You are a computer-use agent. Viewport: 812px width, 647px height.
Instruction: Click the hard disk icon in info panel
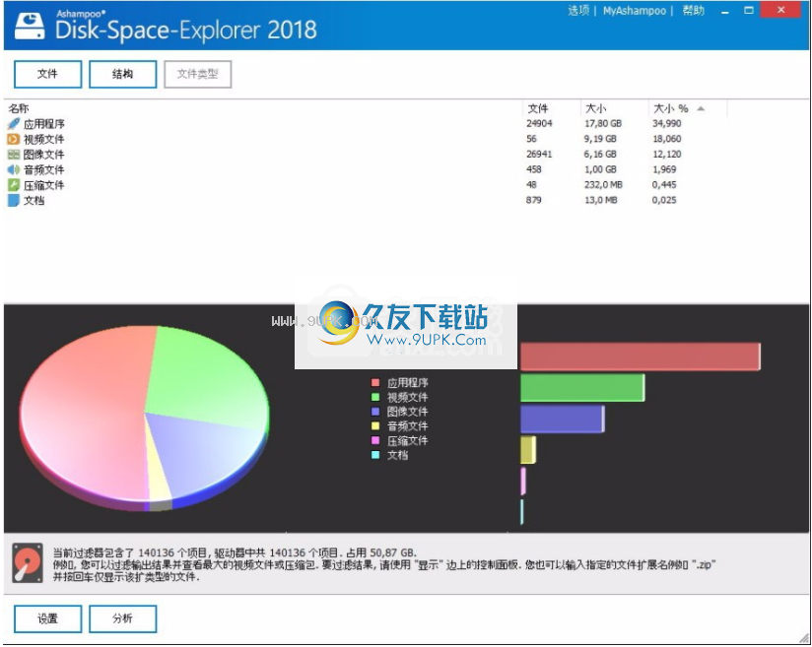(28, 563)
